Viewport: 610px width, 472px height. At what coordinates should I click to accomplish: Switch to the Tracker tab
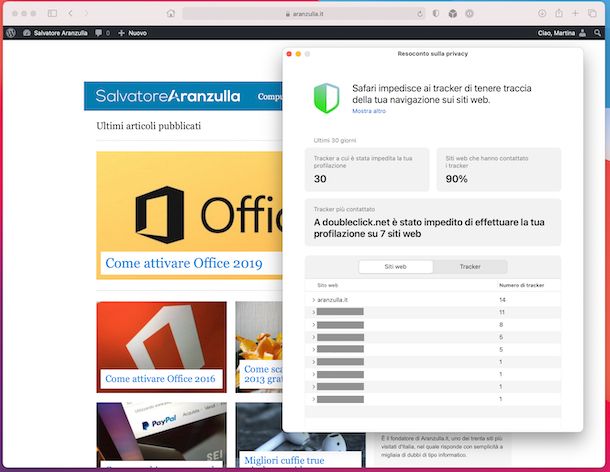point(470,267)
